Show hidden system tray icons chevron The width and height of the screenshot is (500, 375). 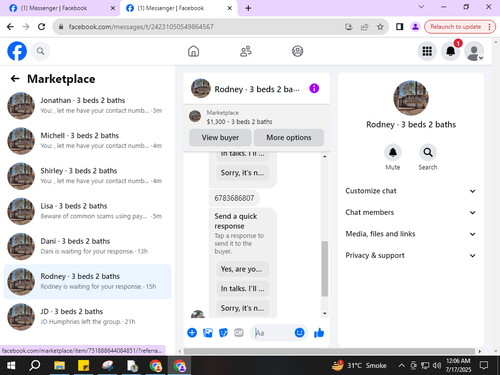click(x=402, y=366)
